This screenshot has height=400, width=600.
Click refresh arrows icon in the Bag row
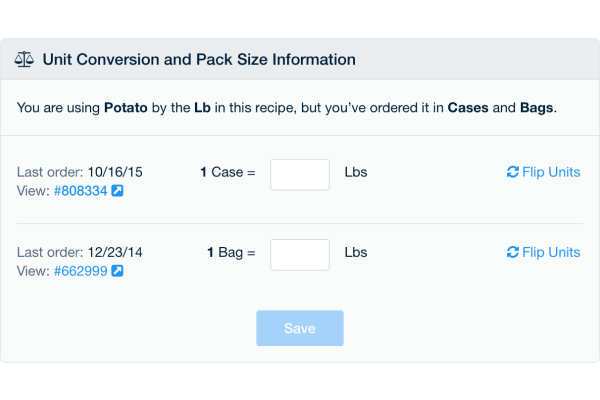pyautogui.click(x=513, y=252)
